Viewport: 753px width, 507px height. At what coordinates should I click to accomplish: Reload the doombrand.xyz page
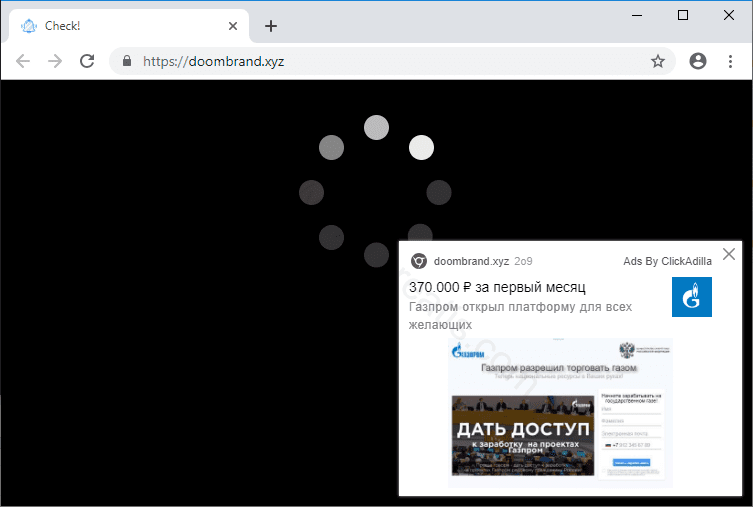pyautogui.click(x=87, y=61)
